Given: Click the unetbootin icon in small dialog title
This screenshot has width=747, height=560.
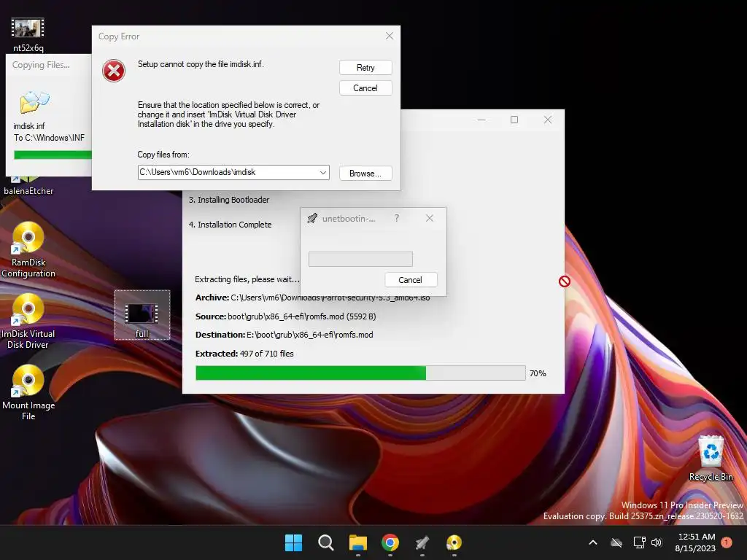Looking at the screenshot, I should point(312,219).
